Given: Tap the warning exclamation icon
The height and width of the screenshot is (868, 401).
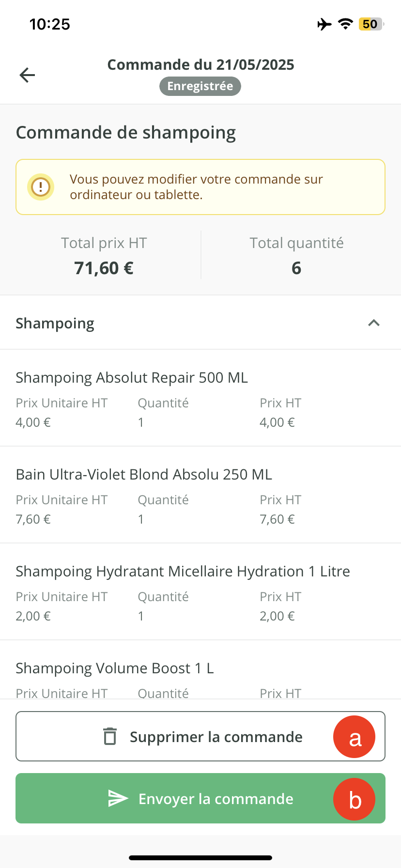Looking at the screenshot, I should 41,187.
